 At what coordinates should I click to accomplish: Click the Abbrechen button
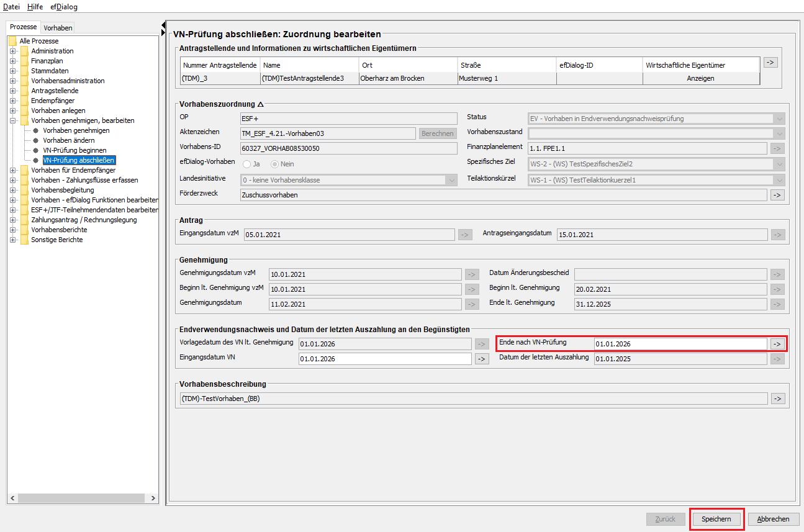[773, 519]
